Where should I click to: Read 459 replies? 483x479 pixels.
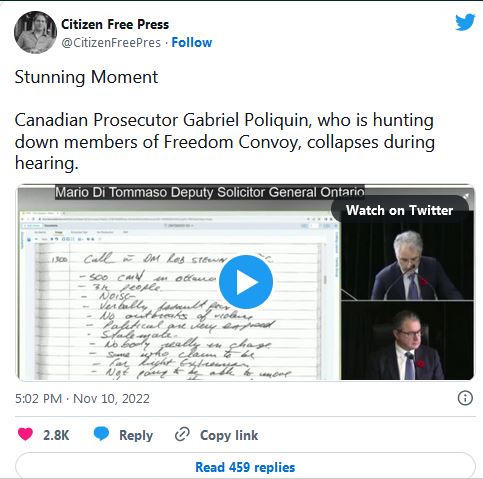point(245,467)
